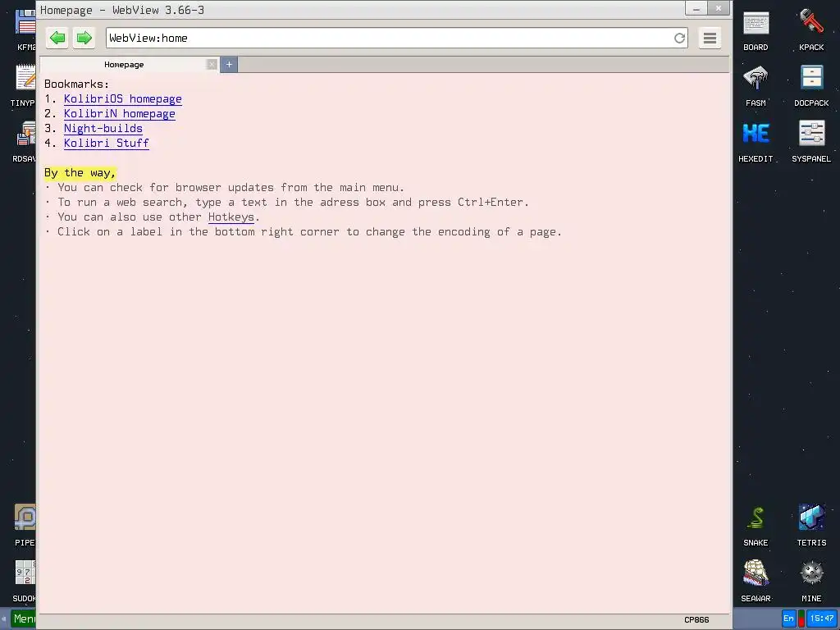Viewport: 840px width, 630px height.
Task: Open Night-builds bookmark link
Action: click(103, 129)
